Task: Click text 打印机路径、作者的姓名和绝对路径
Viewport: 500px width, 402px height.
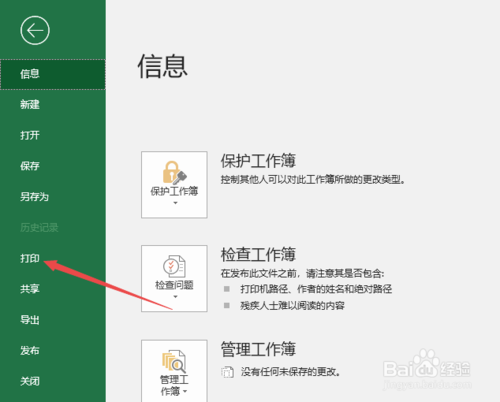Action: pos(316,289)
